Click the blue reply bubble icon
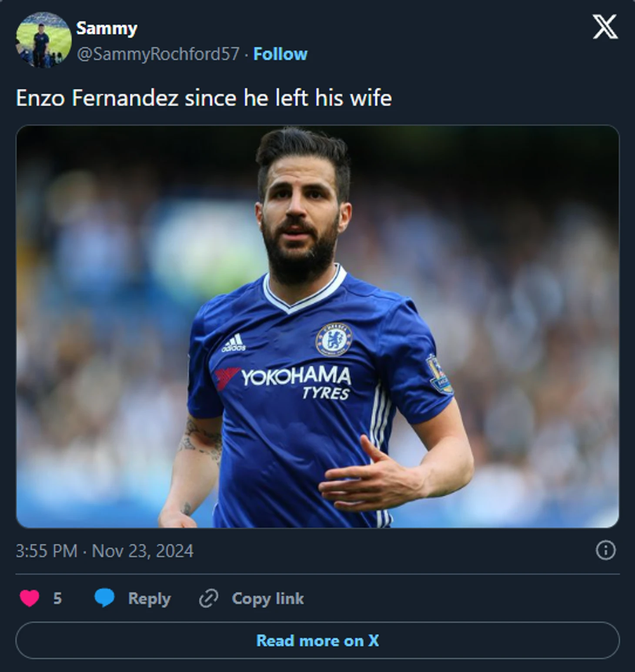 point(104,598)
